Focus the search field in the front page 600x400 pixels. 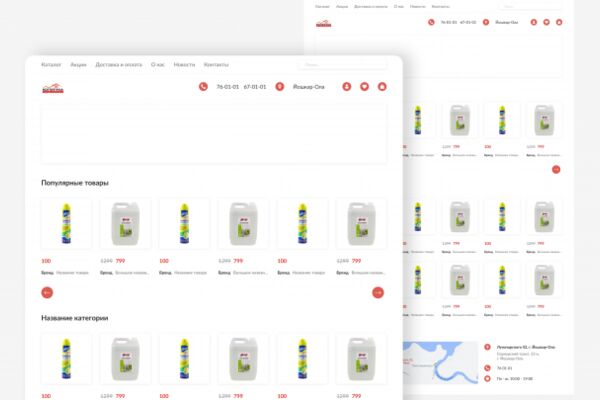click(342, 65)
